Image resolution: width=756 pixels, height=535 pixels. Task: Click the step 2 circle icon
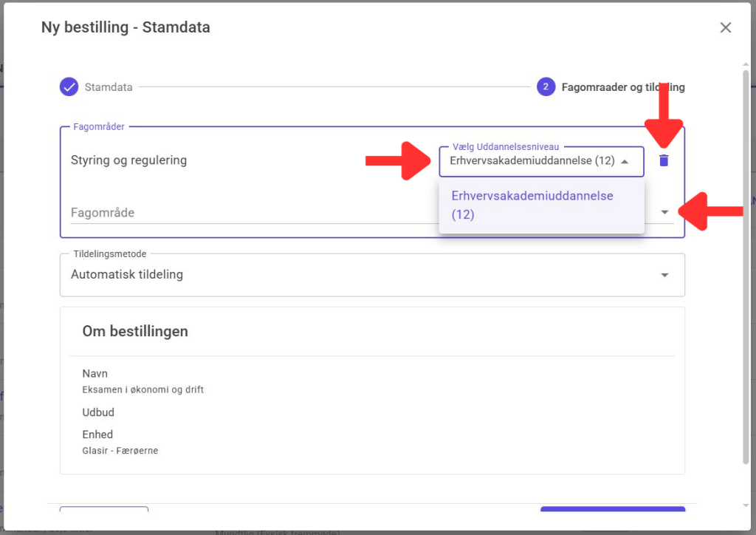coord(546,87)
